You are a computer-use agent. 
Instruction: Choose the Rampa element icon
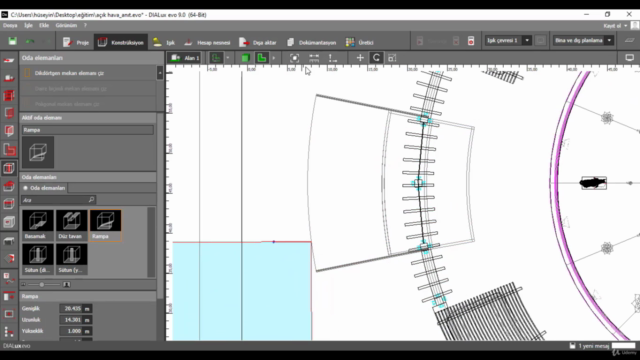[x=105, y=225]
